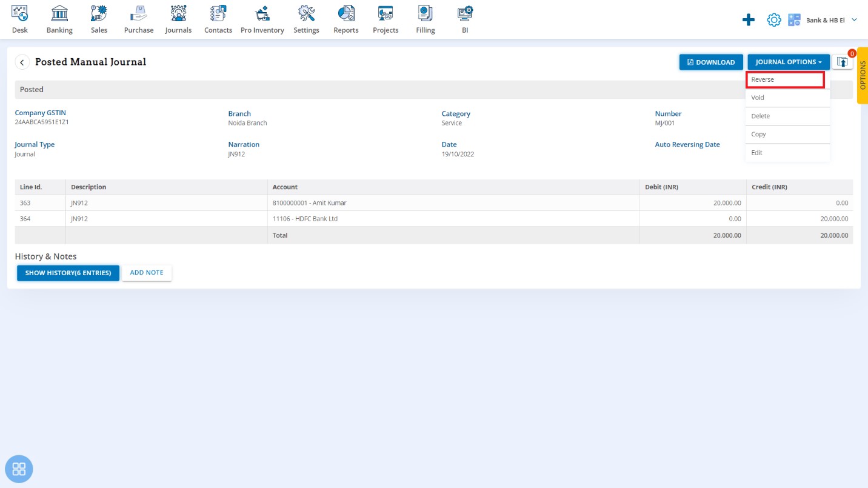Click the account 11106 - HDFC Bank Ltd
Viewport: 868px width, 488px height.
(x=305, y=219)
